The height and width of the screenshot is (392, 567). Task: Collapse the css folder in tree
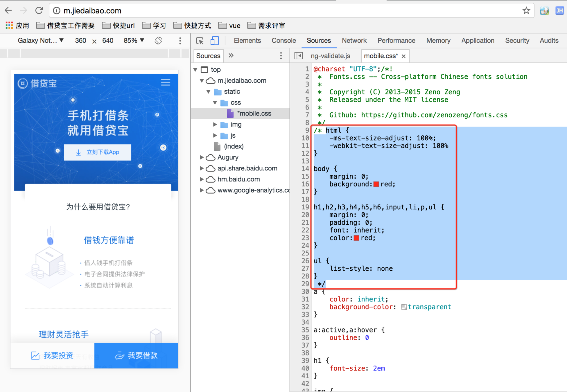(x=215, y=103)
